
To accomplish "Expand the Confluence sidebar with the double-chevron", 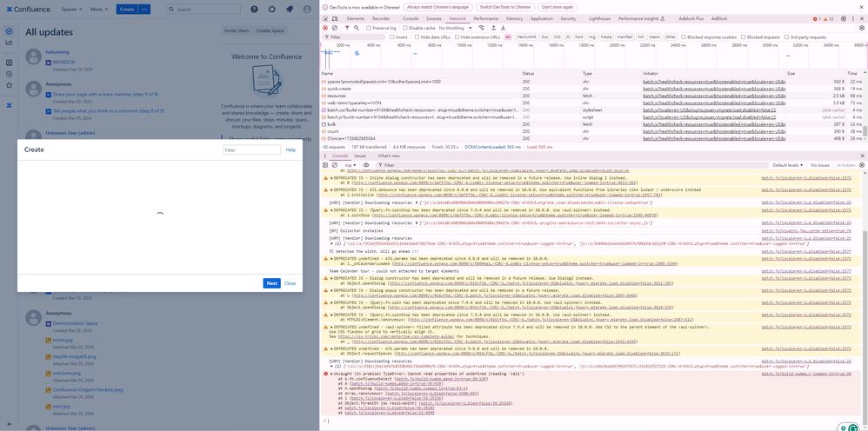I will coord(9,425).
